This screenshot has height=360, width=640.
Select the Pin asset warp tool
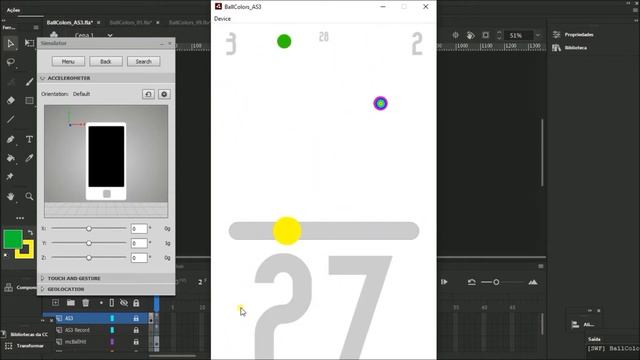pyautogui.click(x=10, y=177)
